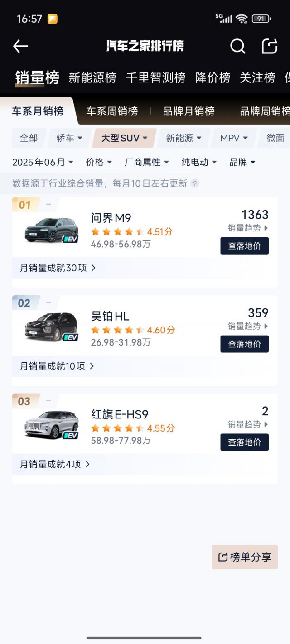Open 销量趋势 for 问界 M9

coord(245,229)
